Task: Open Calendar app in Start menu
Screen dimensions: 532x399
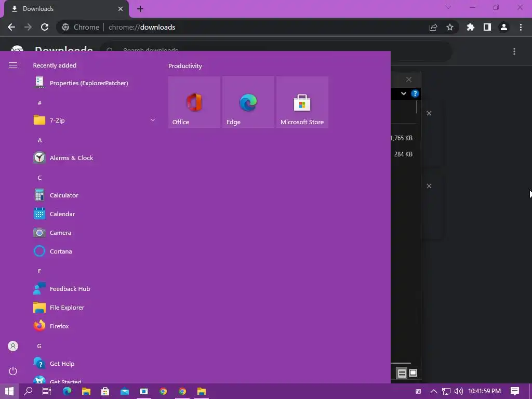Action: [x=95, y=214]
